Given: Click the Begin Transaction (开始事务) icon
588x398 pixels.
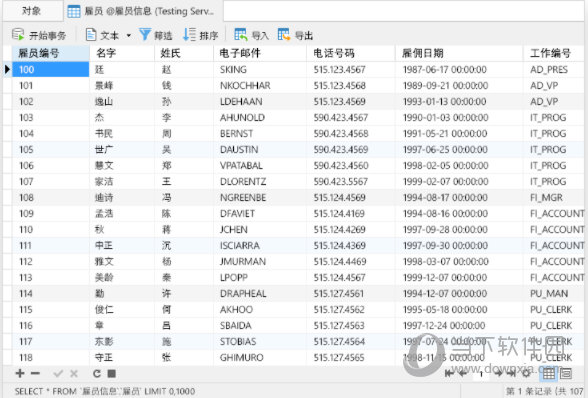Looking at the screenshot, I should point(18,35).
